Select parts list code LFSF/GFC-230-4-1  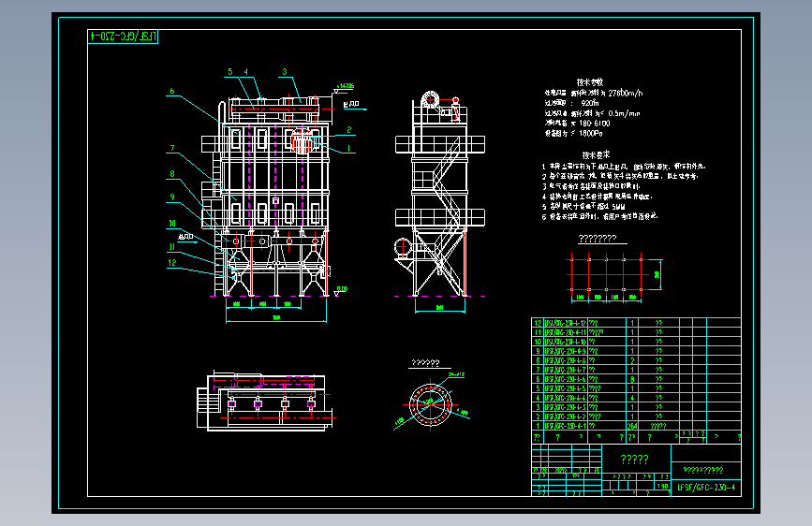(566, 426)
